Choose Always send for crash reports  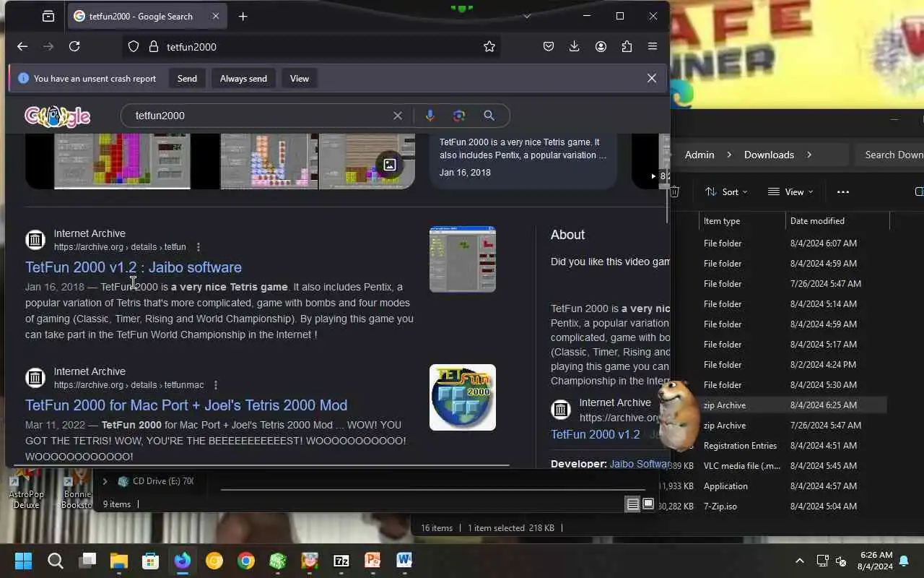click(x=243, y=78)
